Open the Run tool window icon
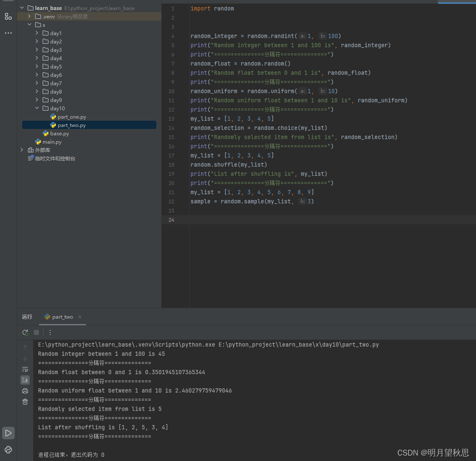The height and width of the screenshot is (461, 476). [x=8, y=433]
